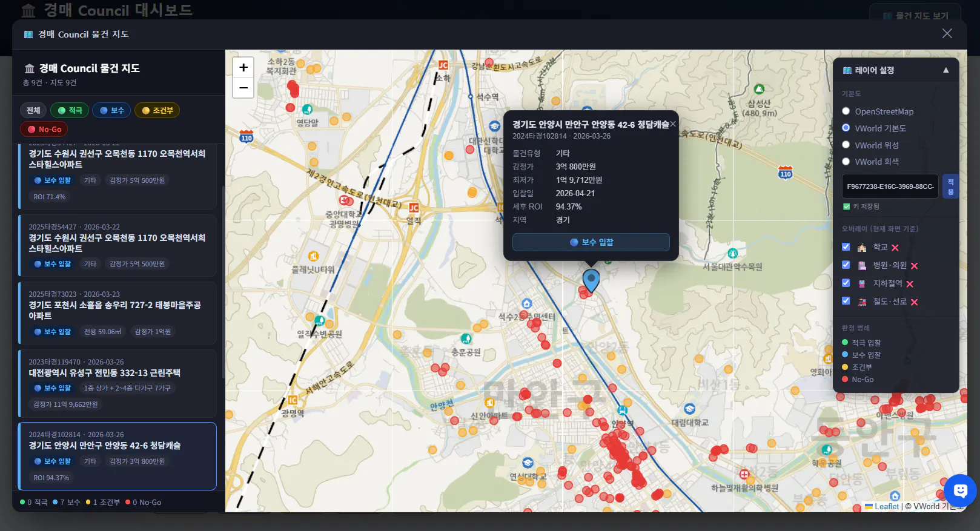Screen dimensions: 980x531
Task: Remove the 병원·의원 overlay with red X
Action: (x=915, y=266)
